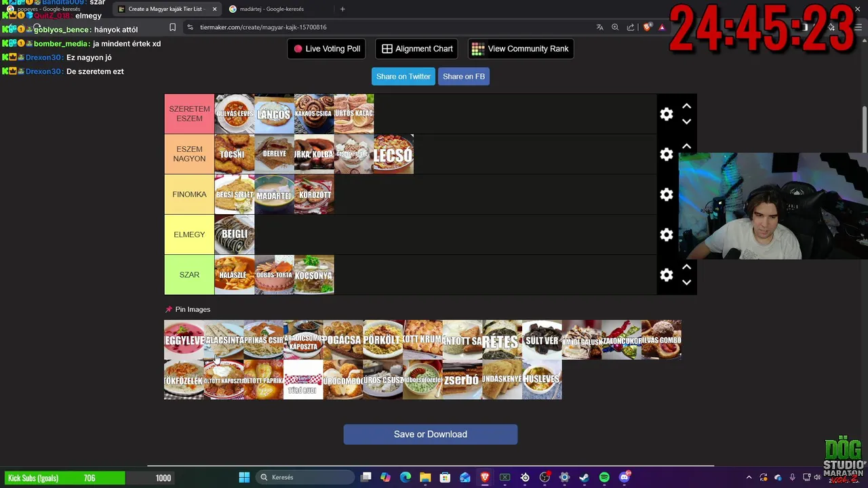
Task: Share tier list on FB
Action: pyautogui.click(x=464, y=77)
